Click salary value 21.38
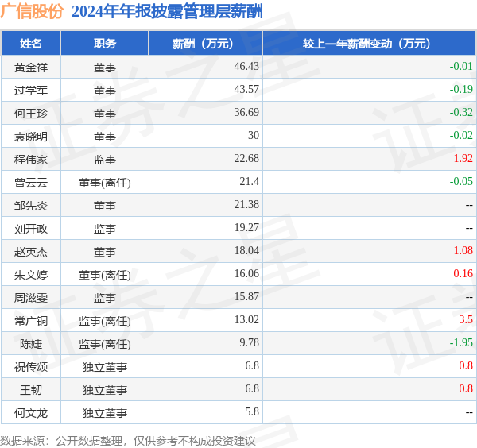Image resolution: width=477 pixels, height=448 pixels. (246, 205)
